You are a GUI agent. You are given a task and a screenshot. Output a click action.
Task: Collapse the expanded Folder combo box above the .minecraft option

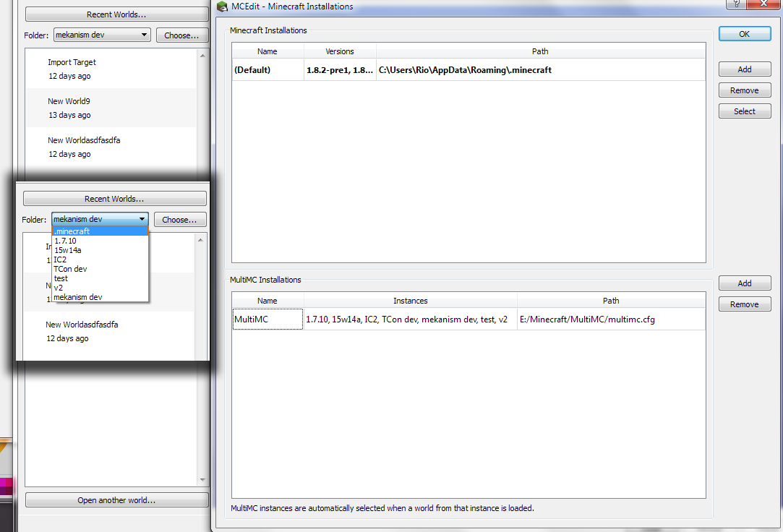point(100,219)
